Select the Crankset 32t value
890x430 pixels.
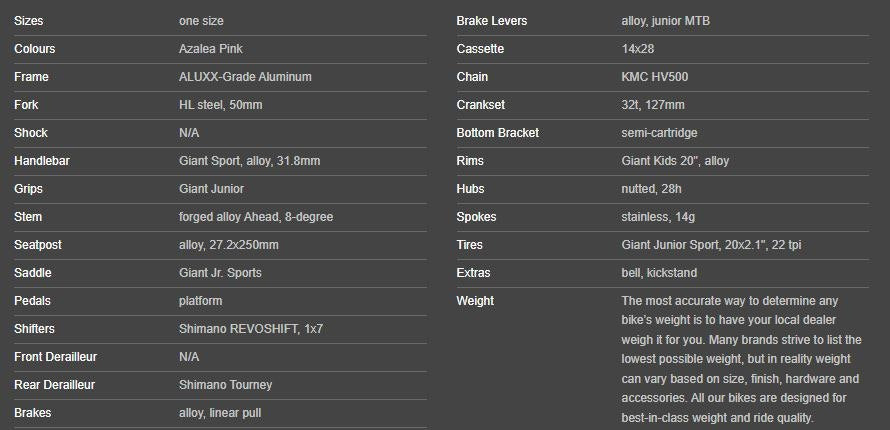[x=653, y=105]
